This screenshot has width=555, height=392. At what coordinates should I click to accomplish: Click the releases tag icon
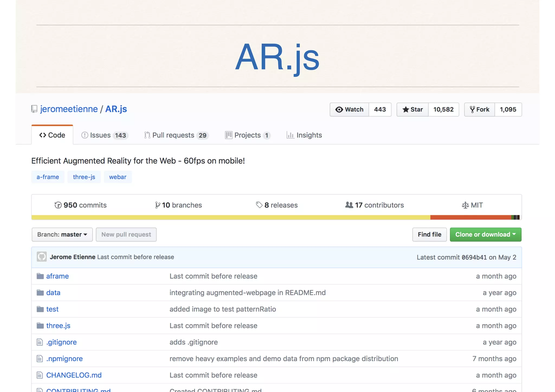tap(259, 205)
